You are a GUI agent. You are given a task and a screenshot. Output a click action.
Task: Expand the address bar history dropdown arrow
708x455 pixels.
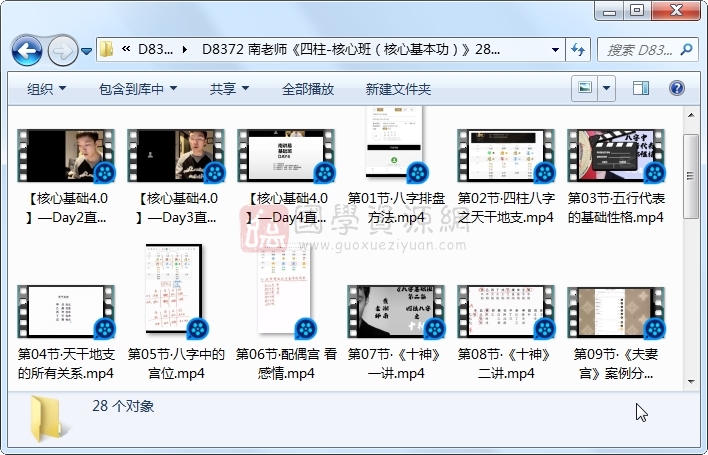(556, 49)
